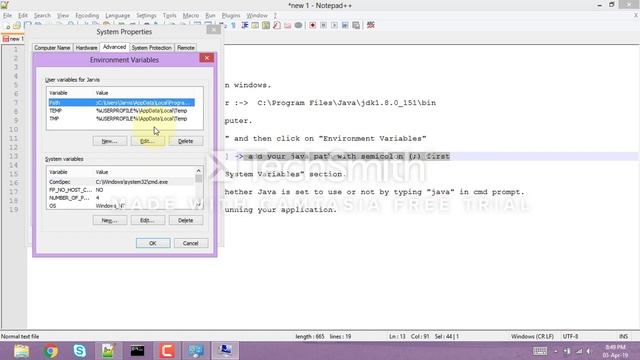The image size is (640, 360).
Task: Click New button under User variables
Action: [x=109, y=141]
